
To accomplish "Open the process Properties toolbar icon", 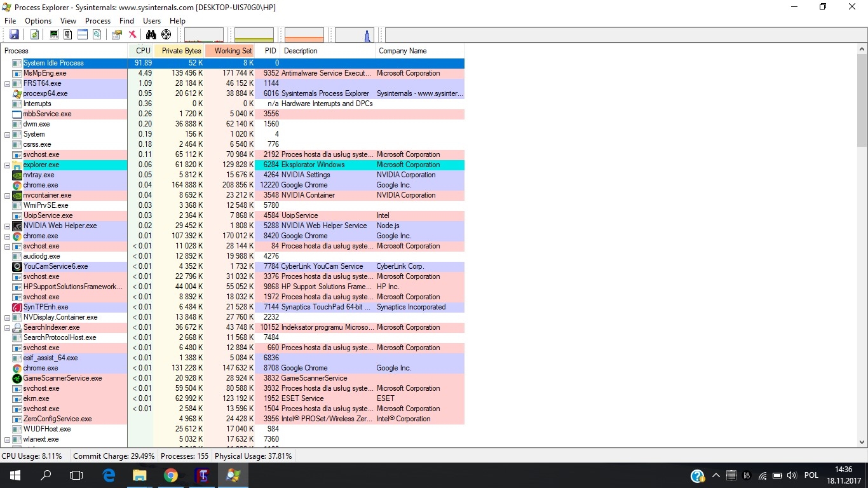I will coord(117,35).
